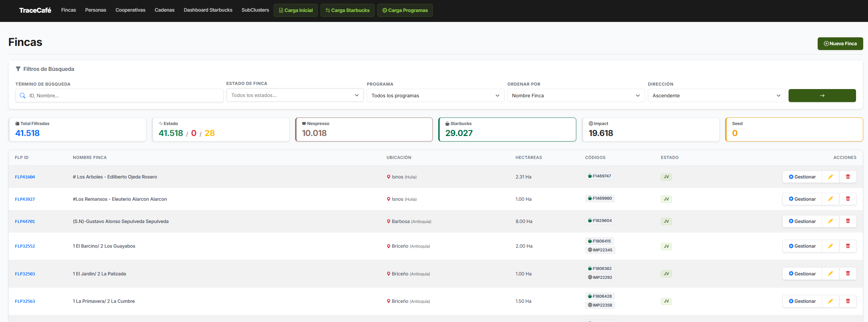The height and width of the screenshot is (322, 868).
Task: Click the filter funnel icon
Action: coord(18,69)
